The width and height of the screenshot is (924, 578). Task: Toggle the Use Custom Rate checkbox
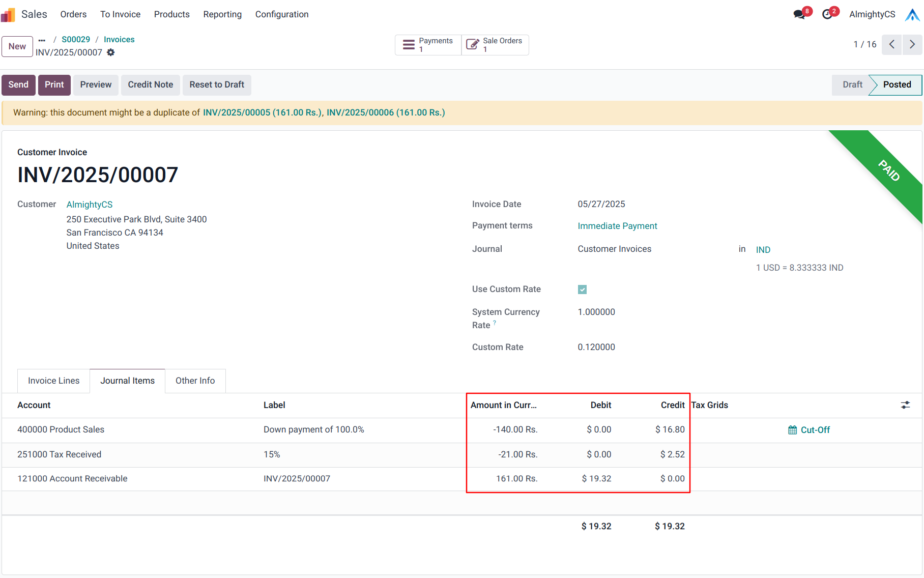click(582, 290)
